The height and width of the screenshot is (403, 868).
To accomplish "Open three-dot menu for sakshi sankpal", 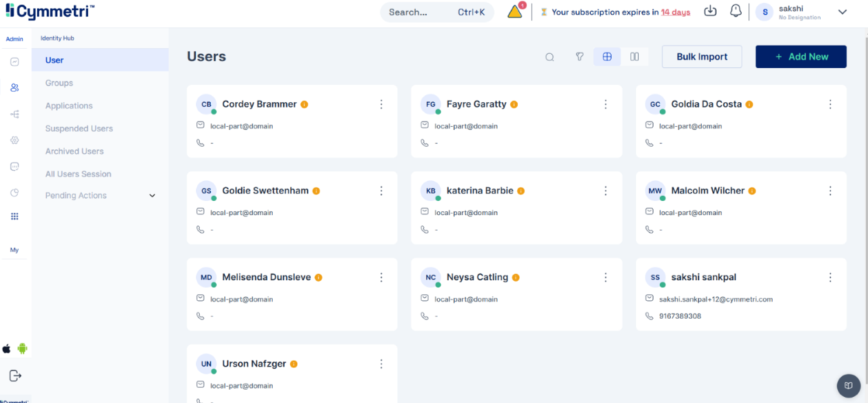I will click(830, 277).
